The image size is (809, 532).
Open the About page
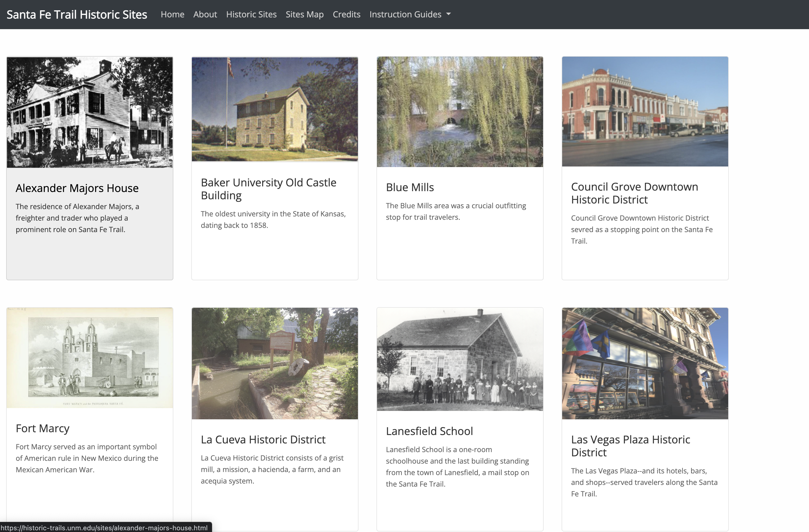[205, 14]
